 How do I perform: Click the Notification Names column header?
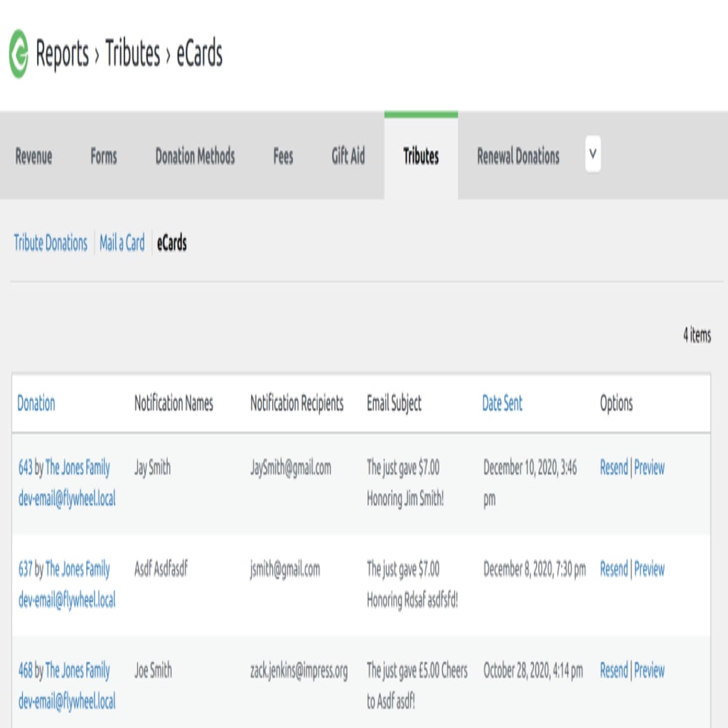point(173,403)
